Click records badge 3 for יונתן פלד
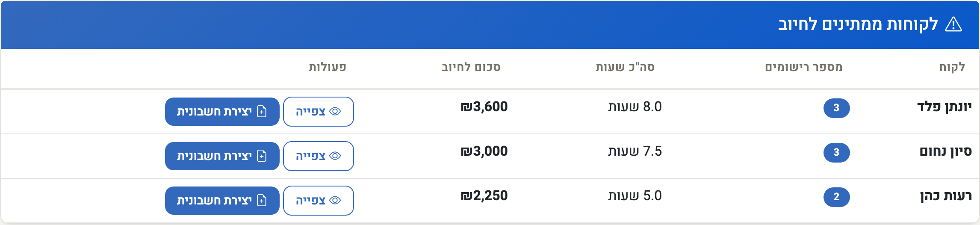The height and width of the screenshot is (225, 980). (x=836, y=108)
